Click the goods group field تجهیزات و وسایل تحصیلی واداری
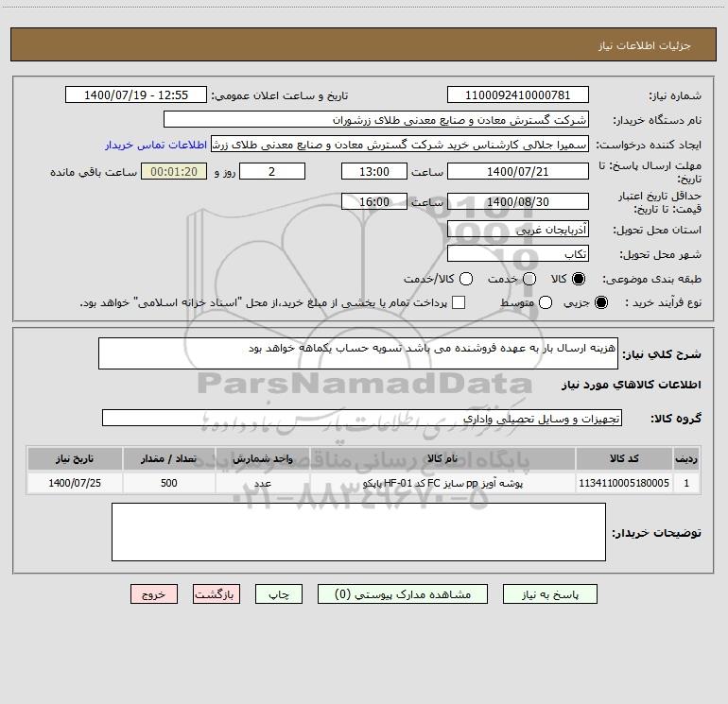This screenshot has width=728, height=704. point(362,418)
